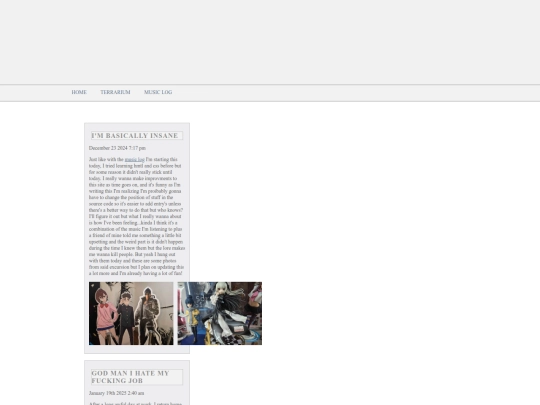
Task: Select the 'January 19th 2025 2:40 am' date text
Action: (x=116, y=393)
